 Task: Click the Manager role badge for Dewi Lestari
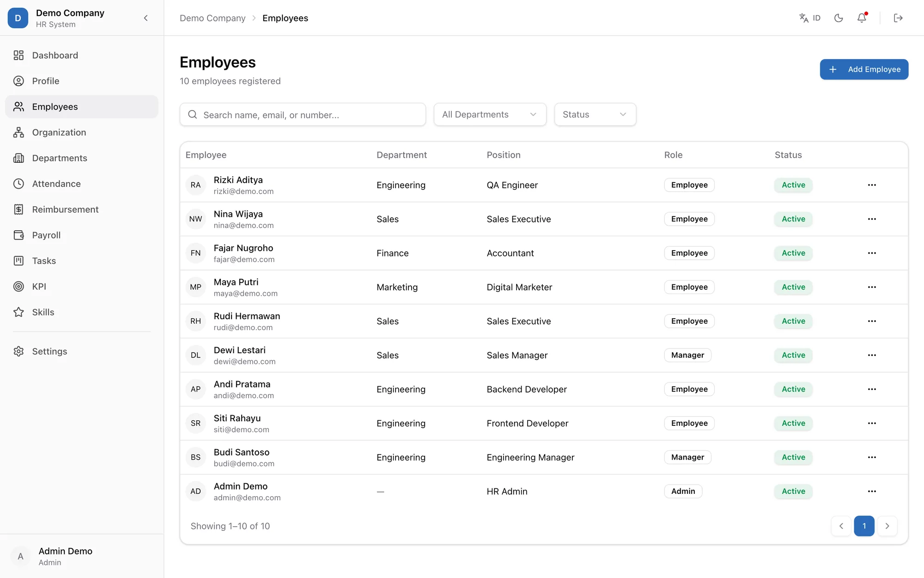(687, 355)
